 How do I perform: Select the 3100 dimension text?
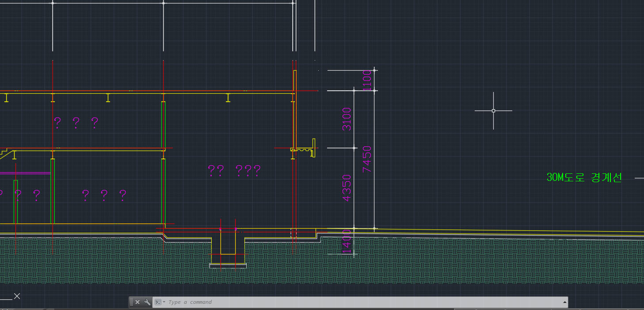click(x=347, y=119)
